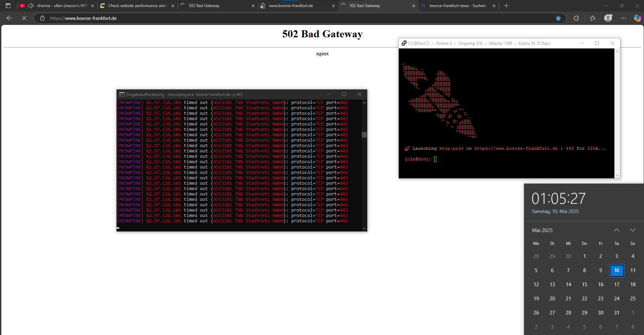Click the 01:05:27 clock display
The image size is (644, 335).
pos(558,198)
